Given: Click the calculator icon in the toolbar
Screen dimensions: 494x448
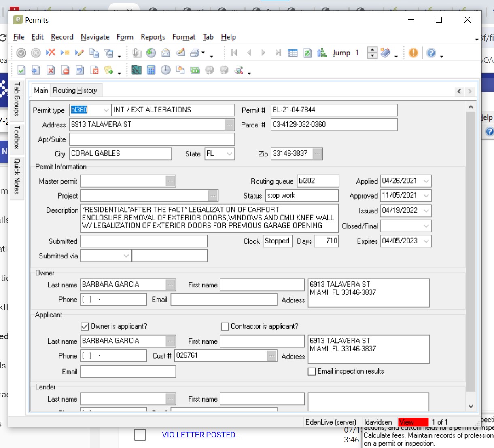Looking at the screenshot, I should pyautogui.click(x=151, y=70).
